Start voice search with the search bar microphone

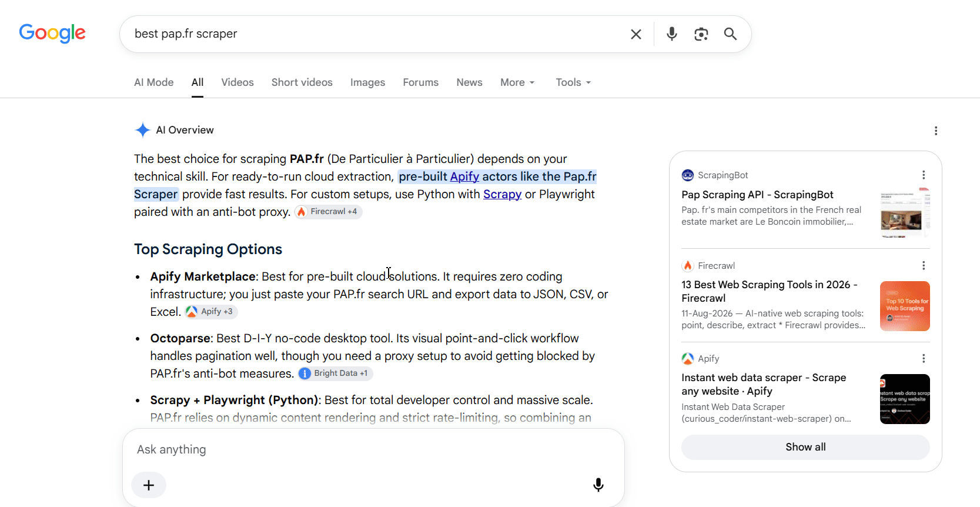click(x=672, y=34)
